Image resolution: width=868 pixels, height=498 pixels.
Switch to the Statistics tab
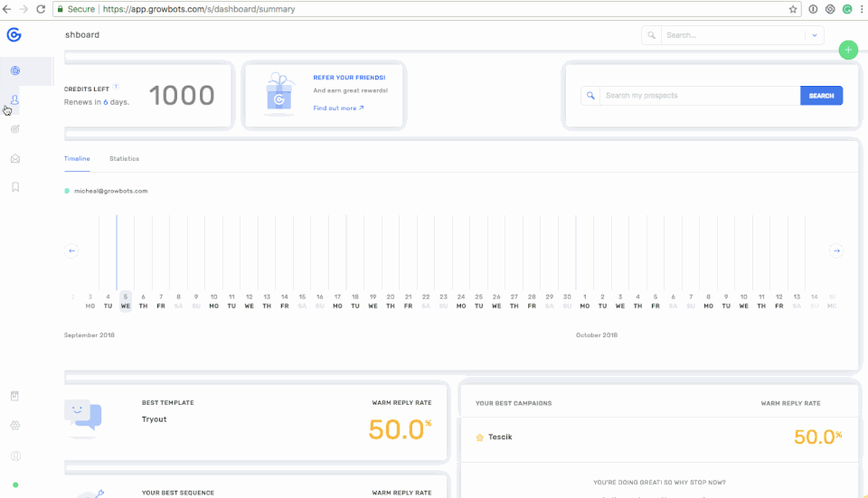click(x=125, y=159)
